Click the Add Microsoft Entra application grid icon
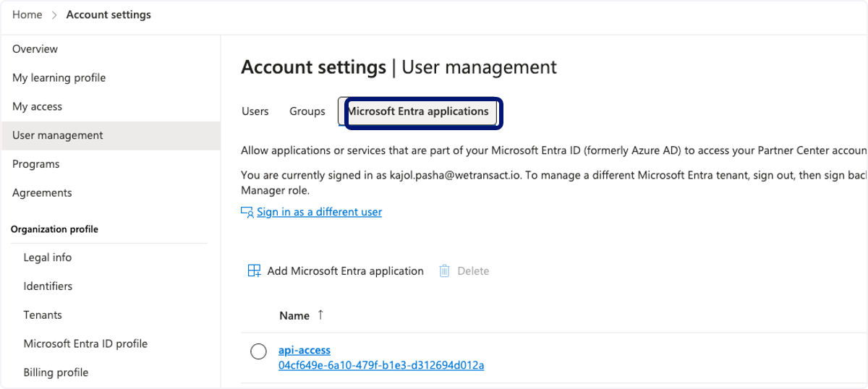The width and height of the screenshot is (868, 389). click(x=254, y=271)
